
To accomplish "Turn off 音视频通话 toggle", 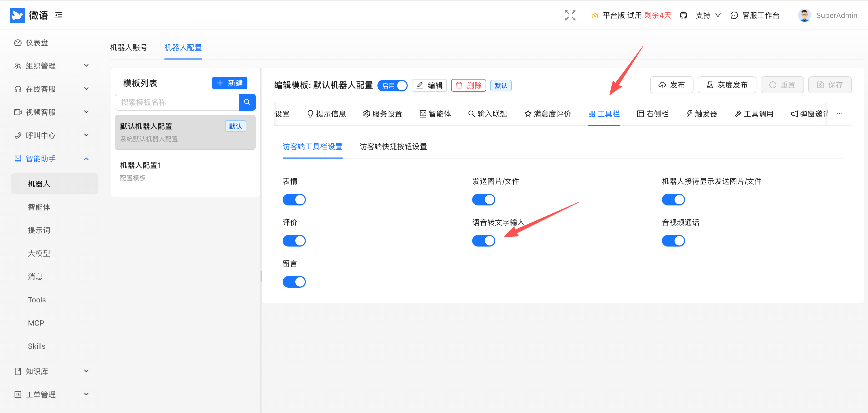I will click(673, 241).
